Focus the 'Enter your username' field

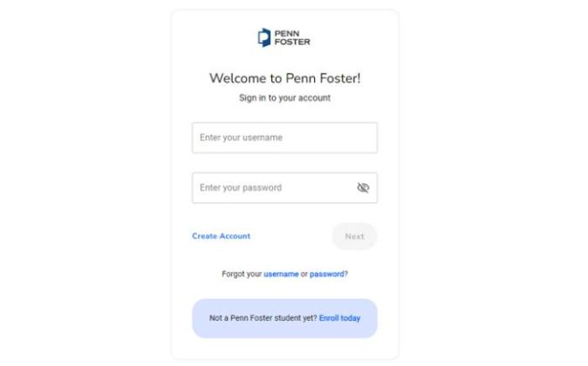pos(284,138)
